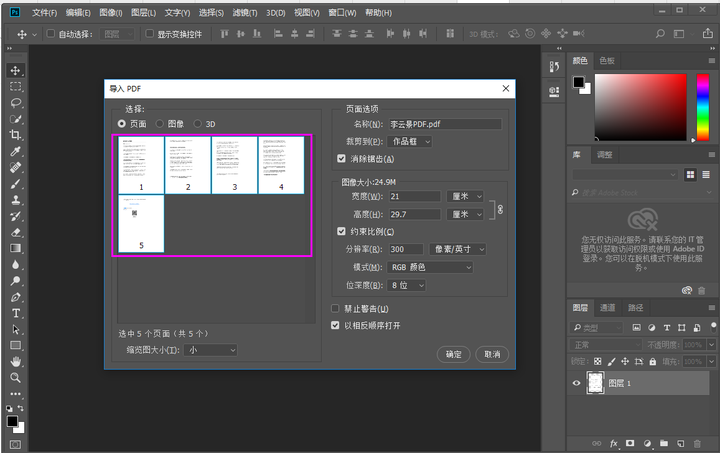Select the Healing Brush tool
Viewport: 720px width, 453px height.
pos(15,168)
